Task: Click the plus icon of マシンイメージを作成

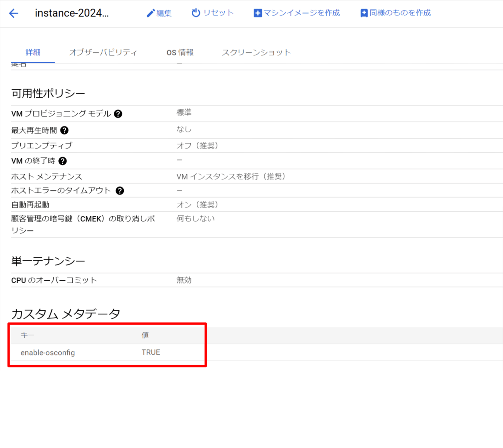Action: (x=258, y=13)
